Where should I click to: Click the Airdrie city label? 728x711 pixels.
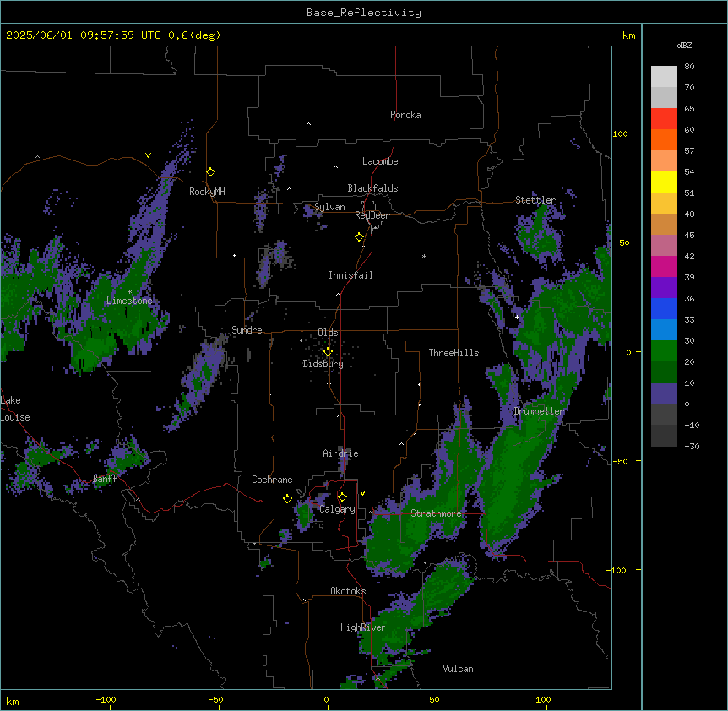point(340,453)
